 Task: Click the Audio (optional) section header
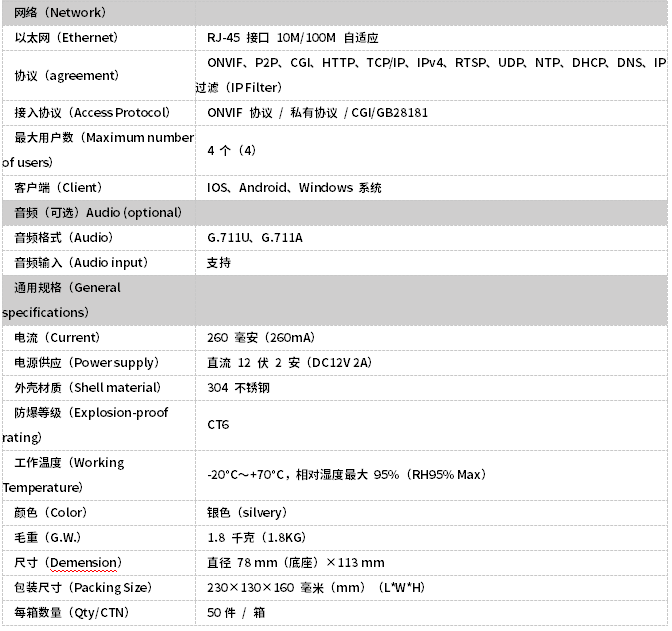98,212
